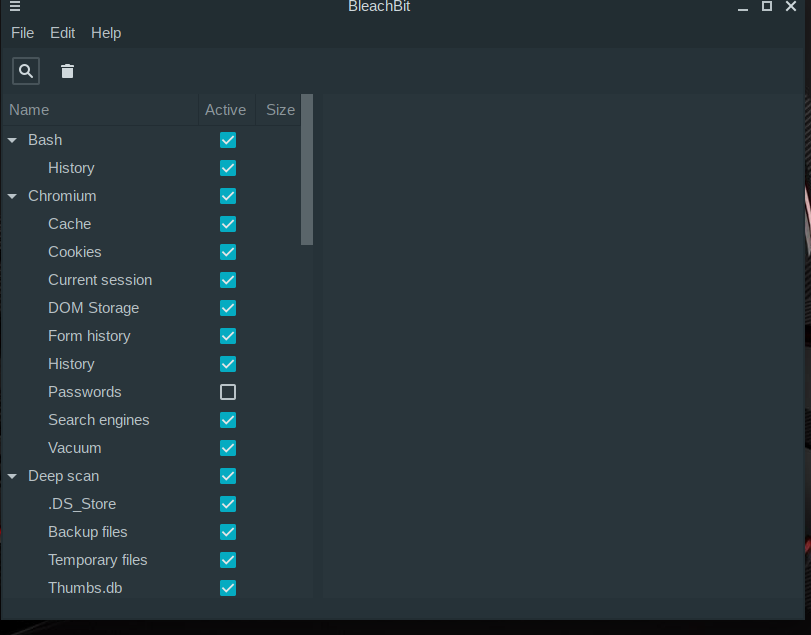Toggle the Current session checkbox

[x=228, y=280]
